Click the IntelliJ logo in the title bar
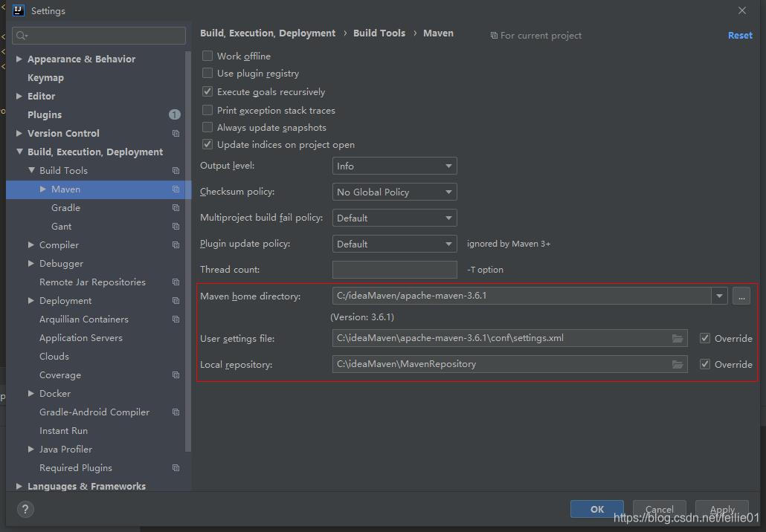 coord(18,10)
